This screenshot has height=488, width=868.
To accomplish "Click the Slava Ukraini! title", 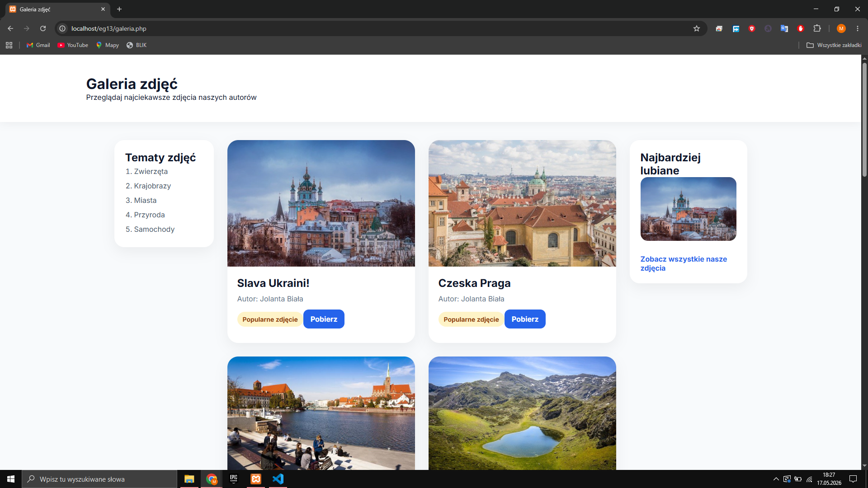I will click(x=273, y=283).
